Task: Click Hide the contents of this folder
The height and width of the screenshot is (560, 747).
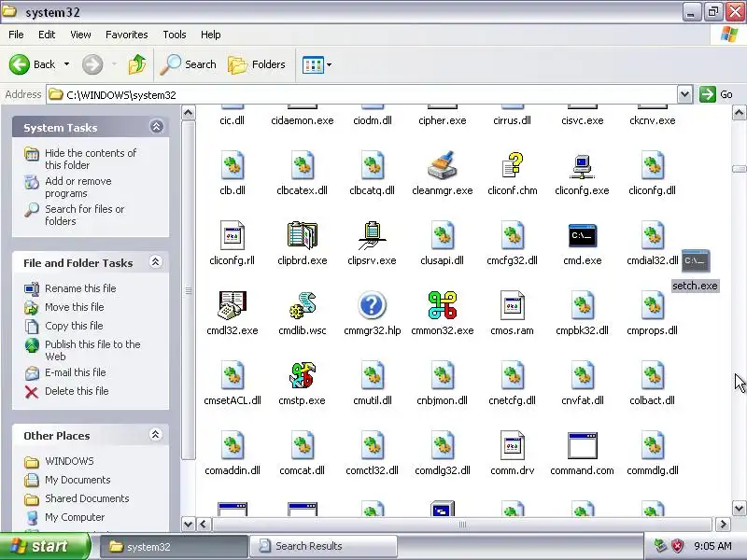Action: pyautogui.click(x=91, y=159)
